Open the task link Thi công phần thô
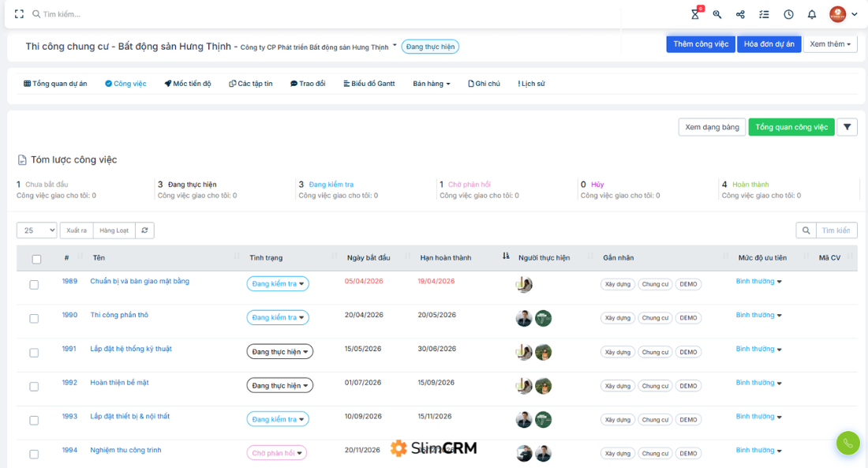The image size is (868, 468). click(119, 315)
